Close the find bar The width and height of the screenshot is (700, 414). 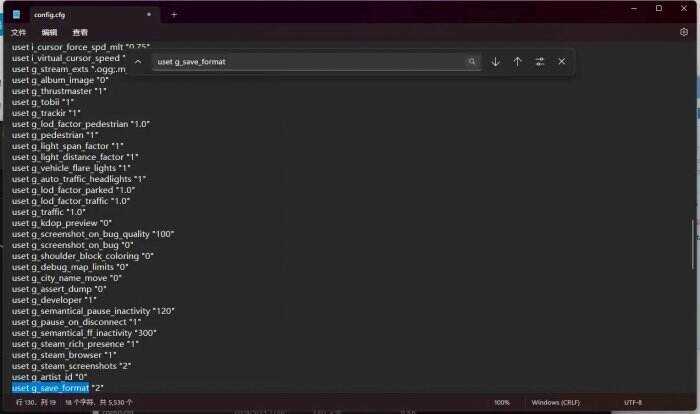pos(562,62)
